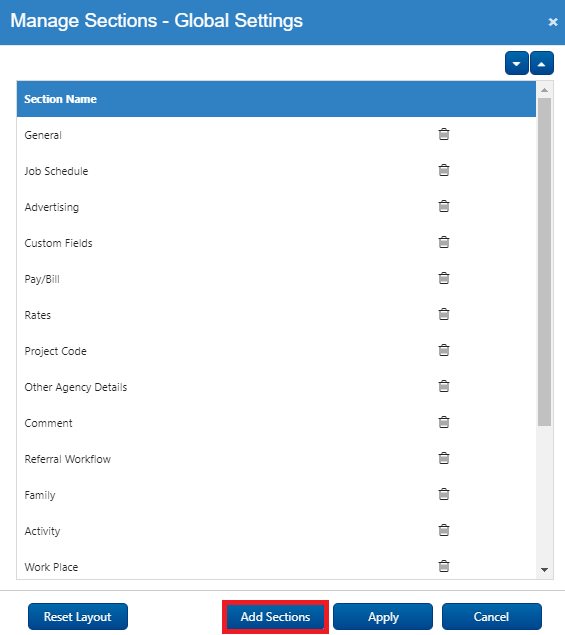Delete the Pay/Bill section row
Image resolution: width=565 pixels, height=635 pixels.
click(x=444, y=278)
